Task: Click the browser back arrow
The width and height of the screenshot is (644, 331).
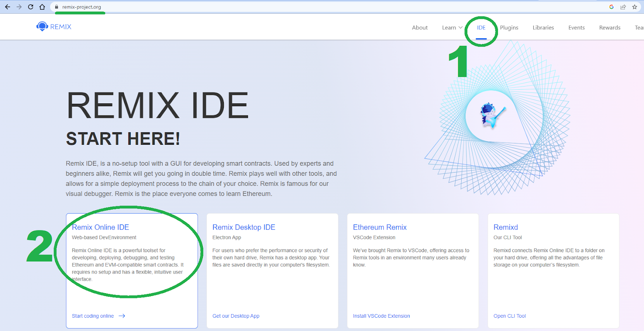Action: click(x=8, y=7)
